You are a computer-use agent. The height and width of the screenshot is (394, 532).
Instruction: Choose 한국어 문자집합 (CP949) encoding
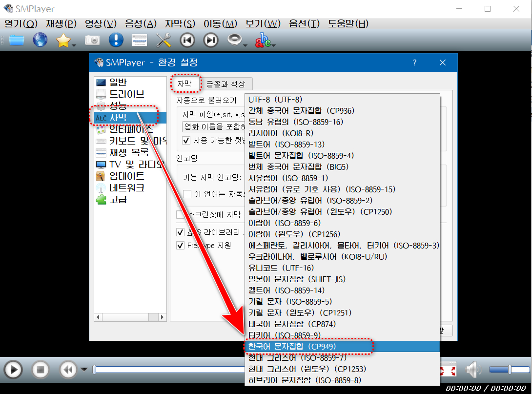[x=342, y=347]
